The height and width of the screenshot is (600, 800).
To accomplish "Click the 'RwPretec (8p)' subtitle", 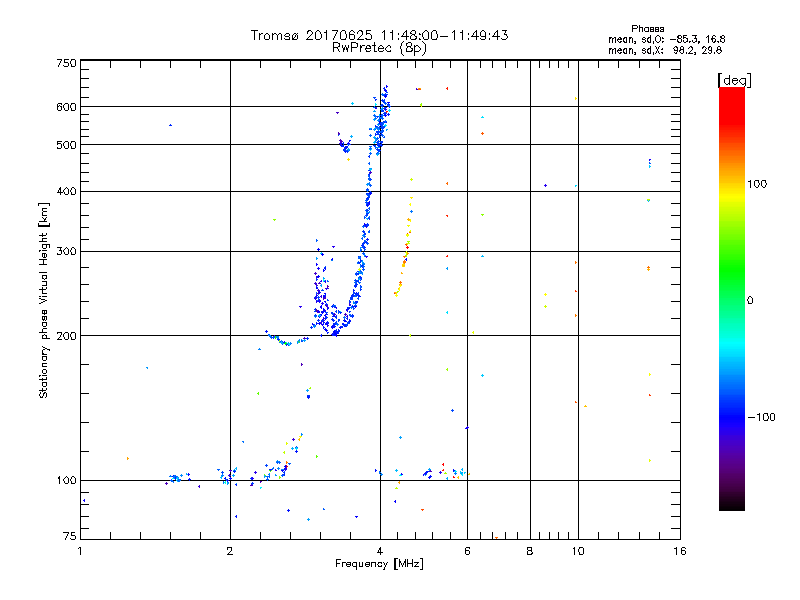I will pyautogui.click(x=379, y=48).
